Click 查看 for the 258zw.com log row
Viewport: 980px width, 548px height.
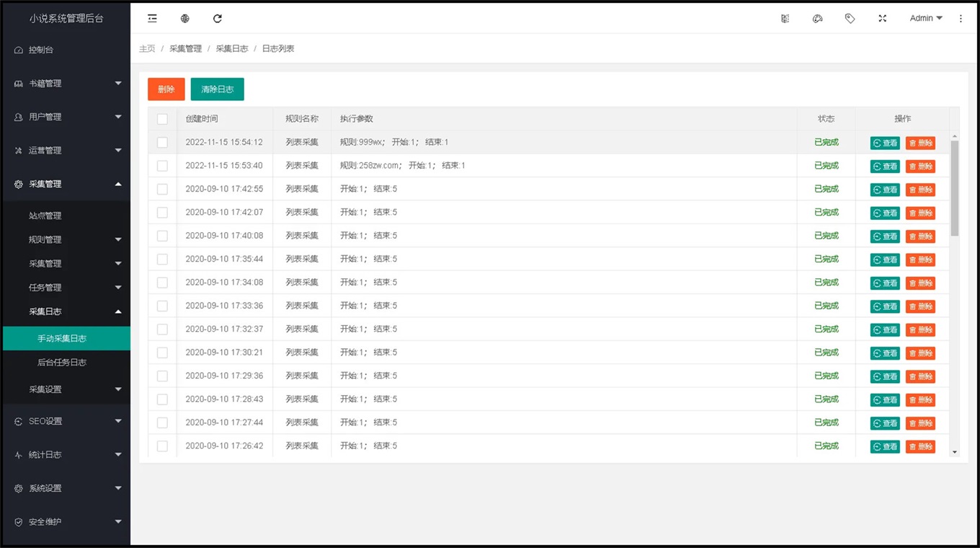point(885,167)
